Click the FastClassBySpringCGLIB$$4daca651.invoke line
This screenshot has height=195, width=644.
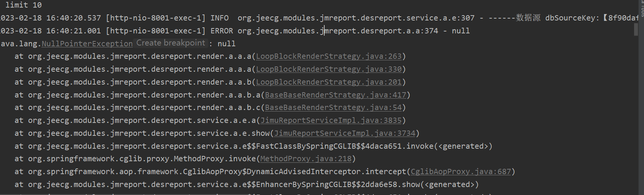253,146
